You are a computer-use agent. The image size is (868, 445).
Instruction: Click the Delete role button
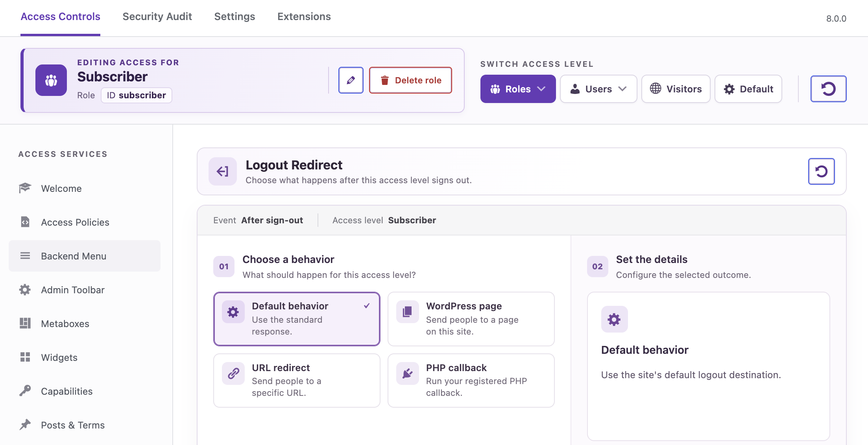[x=410, y=80]
